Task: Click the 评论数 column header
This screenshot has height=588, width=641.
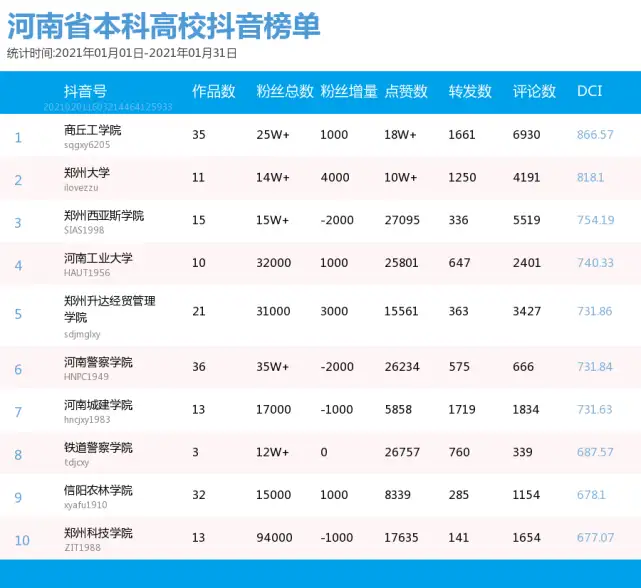Action: pos(534,91)
